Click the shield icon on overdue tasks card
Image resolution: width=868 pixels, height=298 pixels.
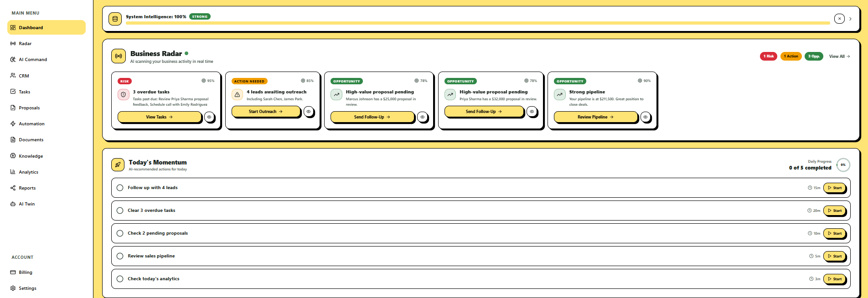(x=123, y=94)
